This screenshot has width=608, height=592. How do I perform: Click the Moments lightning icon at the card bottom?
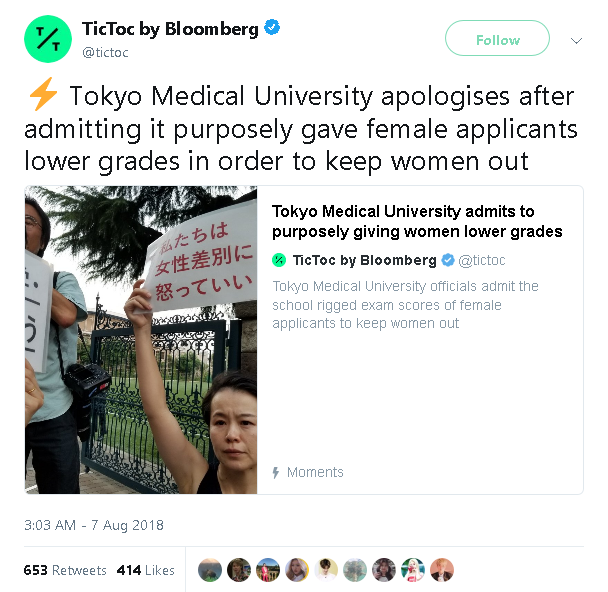(276, 473)
